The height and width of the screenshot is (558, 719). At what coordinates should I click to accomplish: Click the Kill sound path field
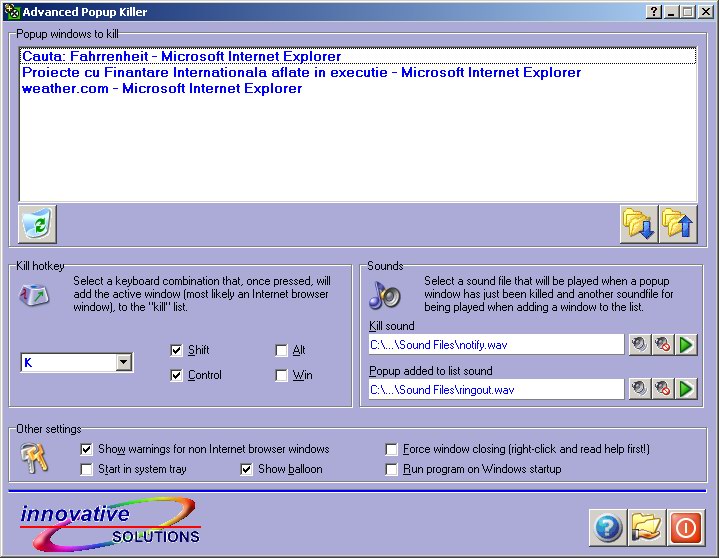(496, 344)
